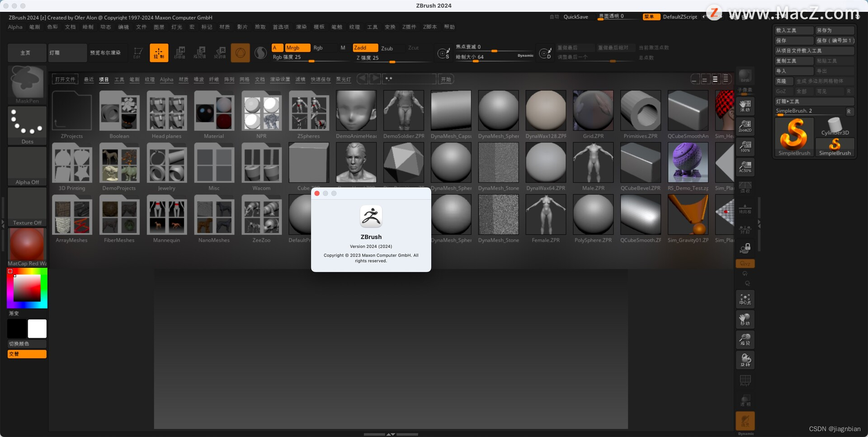Open the 首选项 preferences menu
Image resolution: width=868 pixels, height=437 pixels.
[280, 27]
